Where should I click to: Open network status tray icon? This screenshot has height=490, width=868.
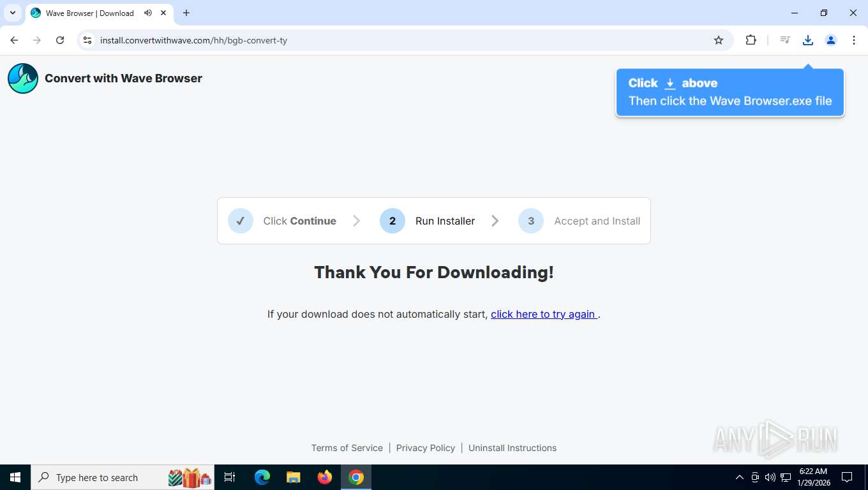(786, 477)
